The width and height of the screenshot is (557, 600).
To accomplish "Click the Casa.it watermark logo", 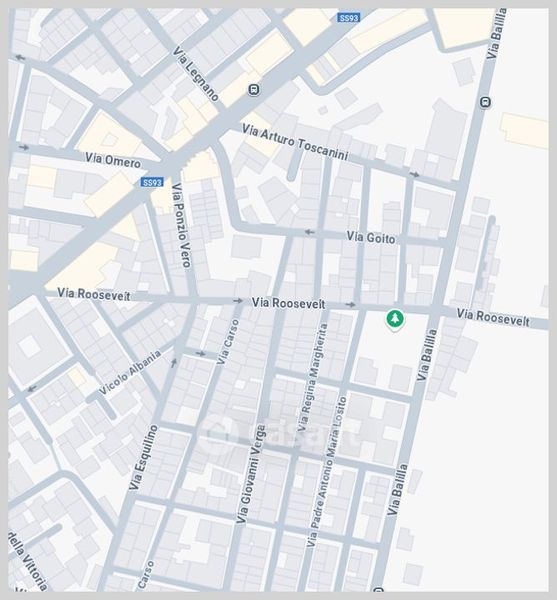I will coord(285,433).
